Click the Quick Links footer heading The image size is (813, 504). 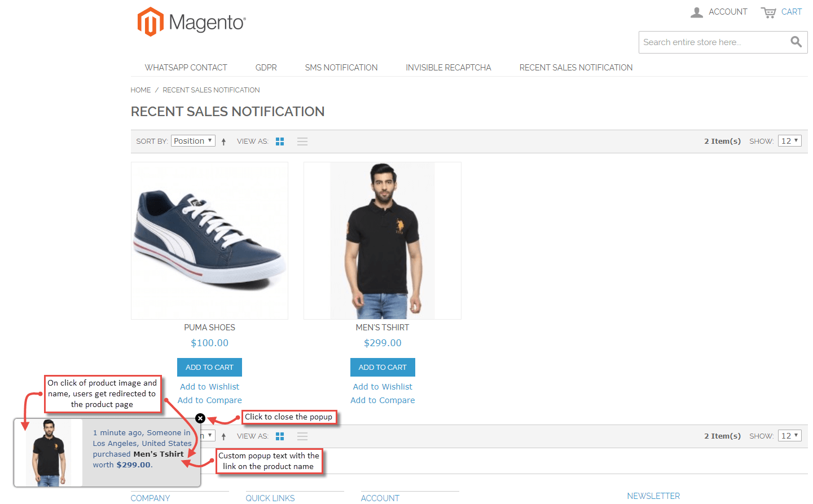pos(270,498)
